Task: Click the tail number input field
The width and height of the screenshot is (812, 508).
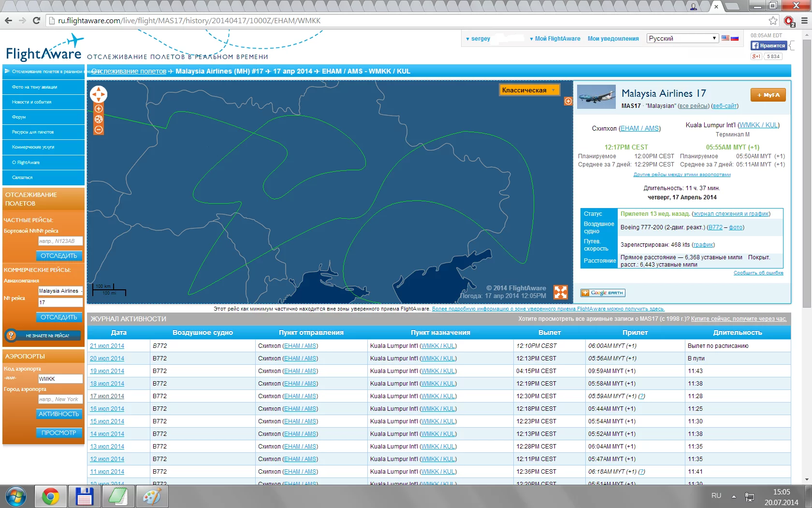Action: point(60,241)
